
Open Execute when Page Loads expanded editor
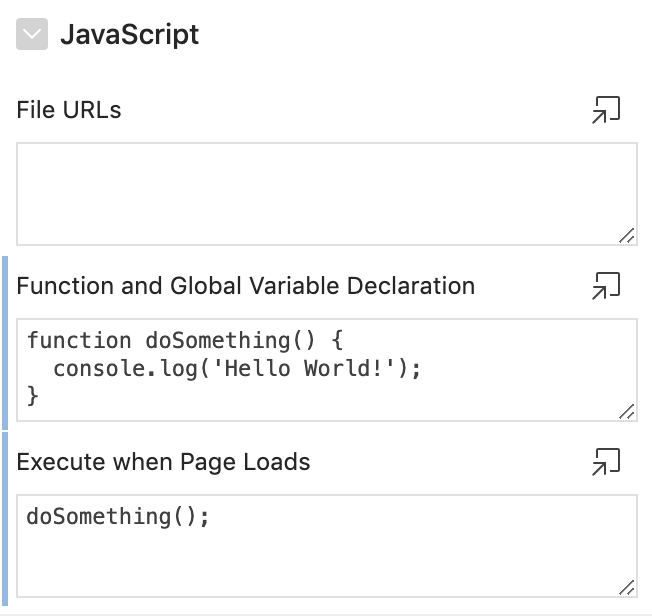click(x=606, y=462)
